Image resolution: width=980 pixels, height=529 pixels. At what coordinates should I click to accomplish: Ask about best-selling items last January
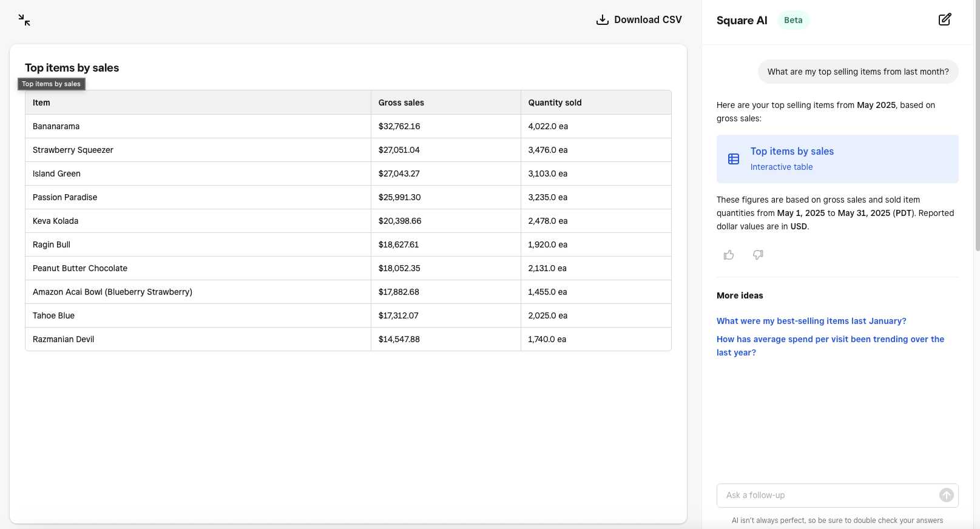[811, 321]
